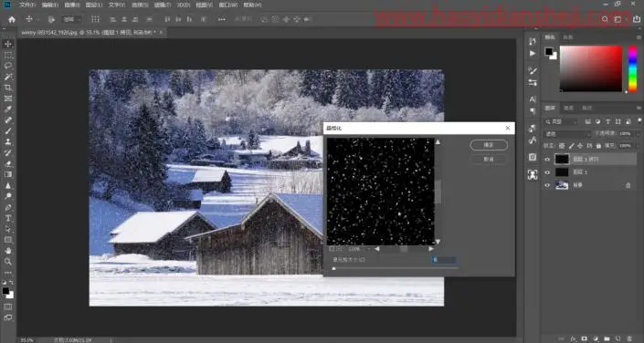644x343 pixels.
Task: Click the share icon at top right
Action: (637, 19)
